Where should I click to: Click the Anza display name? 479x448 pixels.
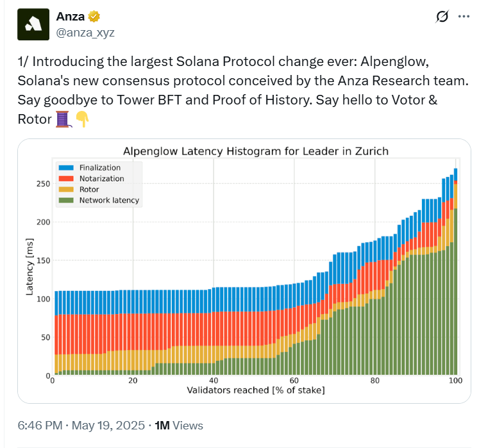[x=70, y=16]
